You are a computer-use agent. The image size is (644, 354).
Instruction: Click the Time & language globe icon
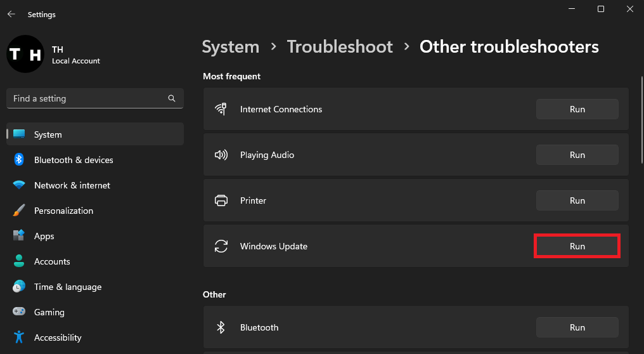tap(19, 287)
